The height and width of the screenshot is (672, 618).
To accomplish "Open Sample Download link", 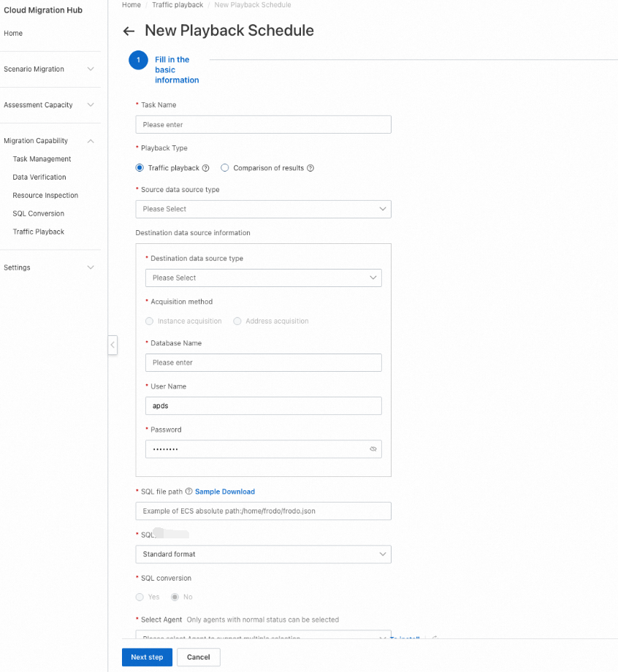I will click(x=225, y=492).
